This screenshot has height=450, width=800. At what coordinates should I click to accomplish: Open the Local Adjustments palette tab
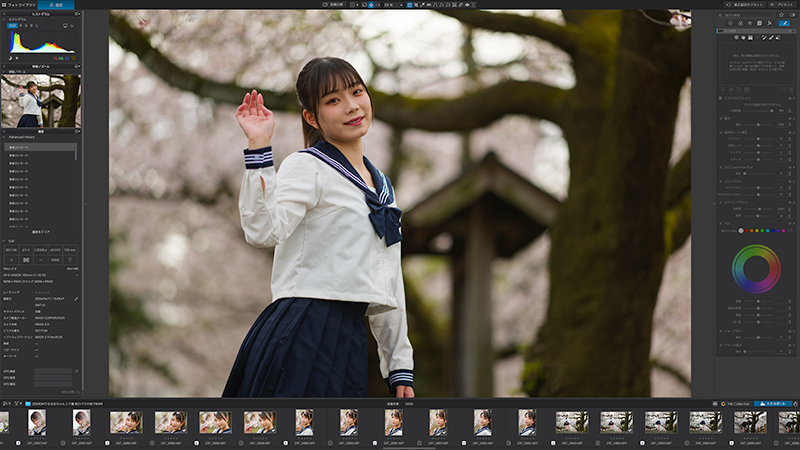point(784,23)
